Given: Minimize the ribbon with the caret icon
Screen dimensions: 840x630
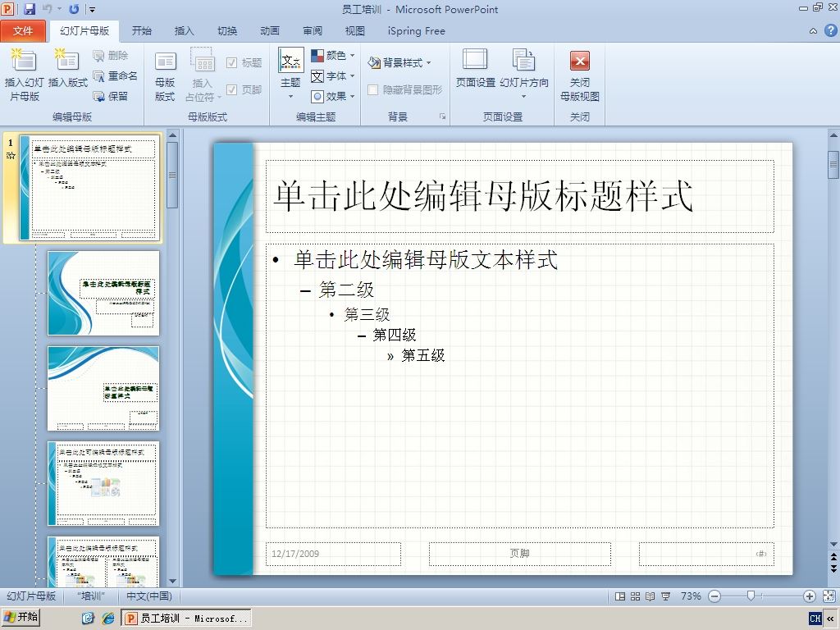Looking at the screenshot, I should [813, 31].
